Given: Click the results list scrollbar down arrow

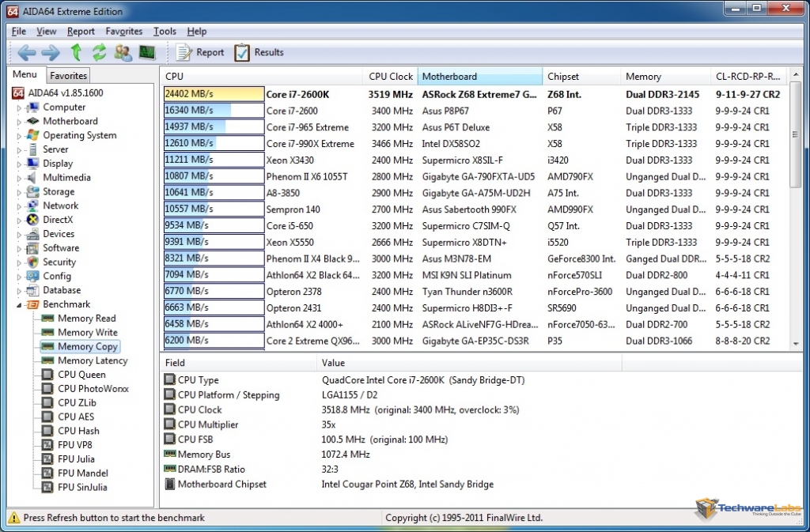Looking at the screenshot, I should point(796,344).
